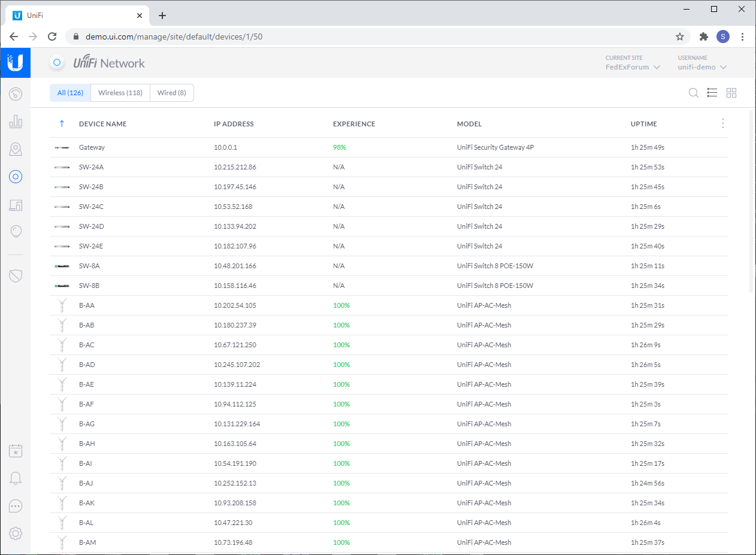Open the Map icon in the left sidebar

coord(16,149)
